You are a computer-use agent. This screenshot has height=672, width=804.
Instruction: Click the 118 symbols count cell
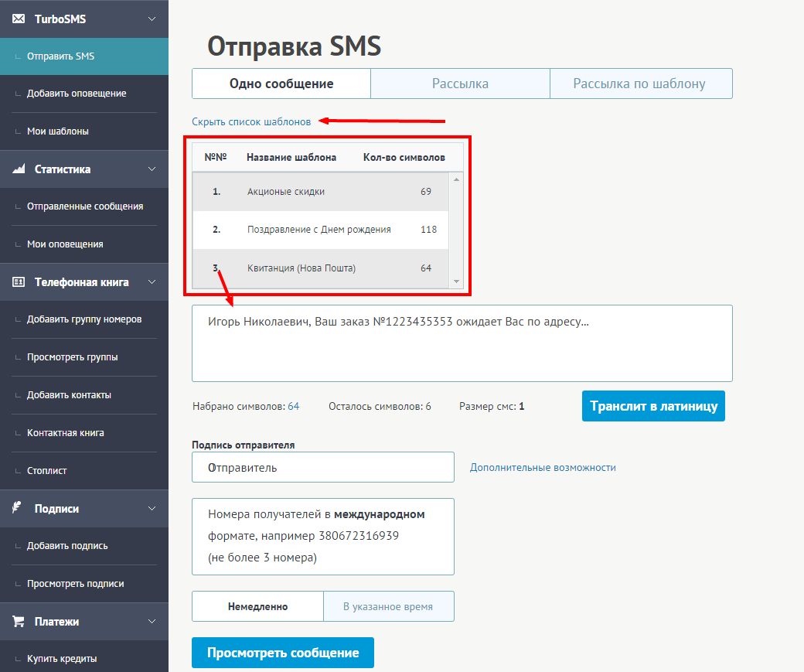point(428,230)
